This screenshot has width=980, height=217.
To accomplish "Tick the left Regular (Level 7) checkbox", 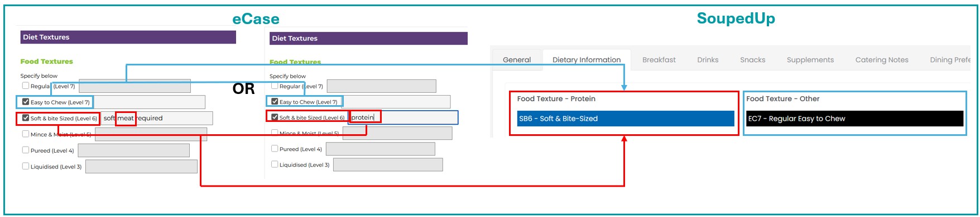I will tap(26, 86).
